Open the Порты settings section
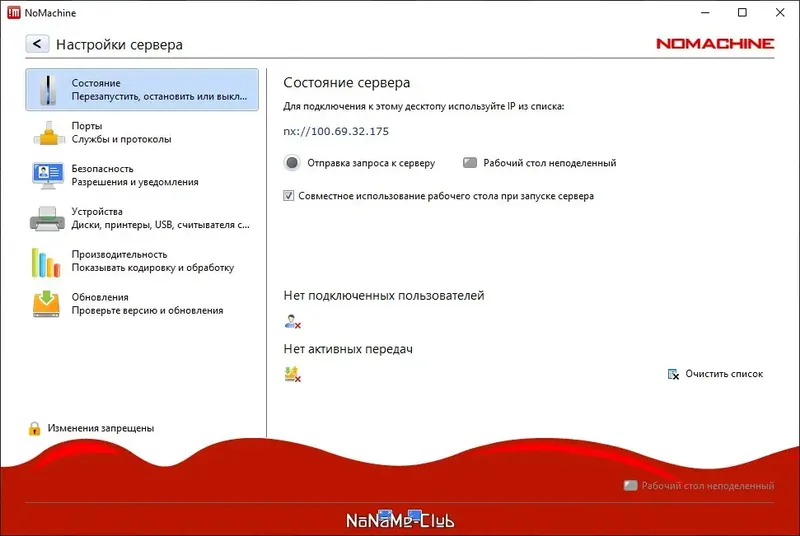Viewport: 800px width, 536px height. click(142, 133)
